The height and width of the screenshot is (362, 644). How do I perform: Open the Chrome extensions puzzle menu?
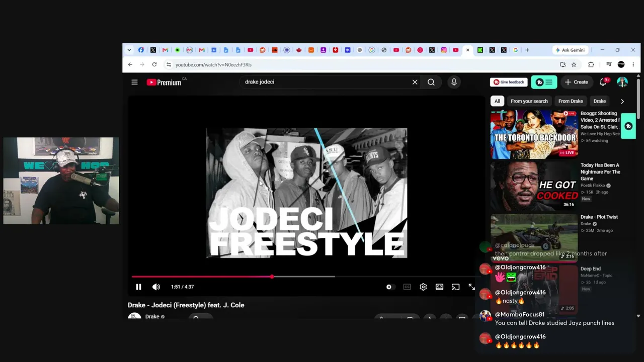pos(591,64)
